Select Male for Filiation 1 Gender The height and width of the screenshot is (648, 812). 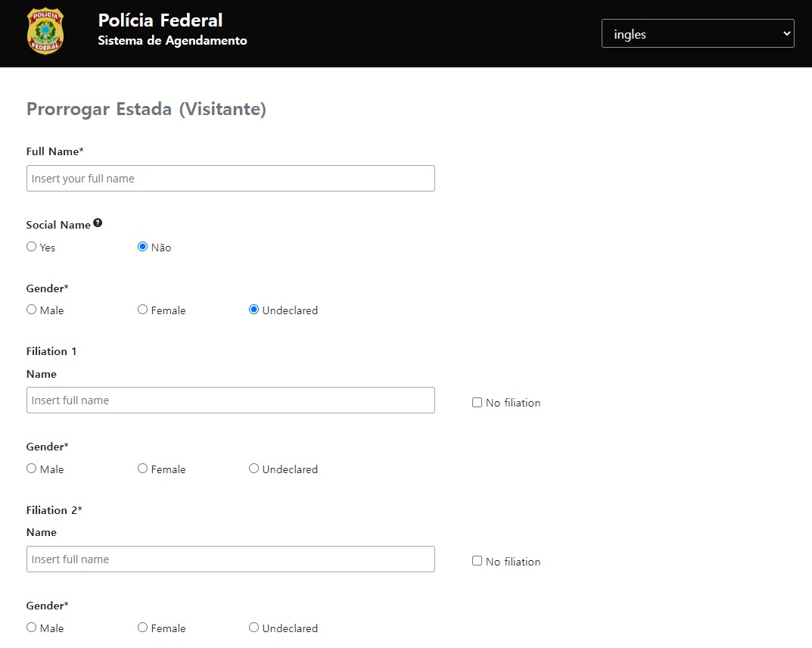[x=32, y=469]
